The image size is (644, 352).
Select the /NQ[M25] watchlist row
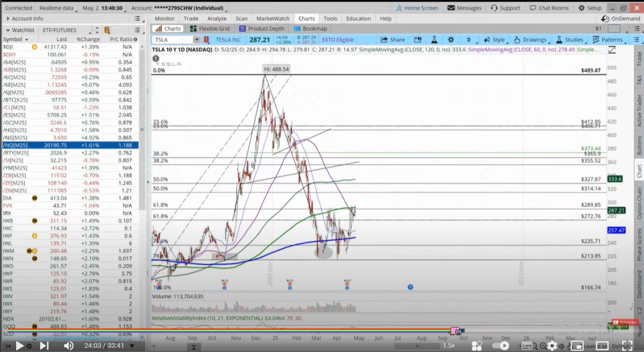click(70, 145)
